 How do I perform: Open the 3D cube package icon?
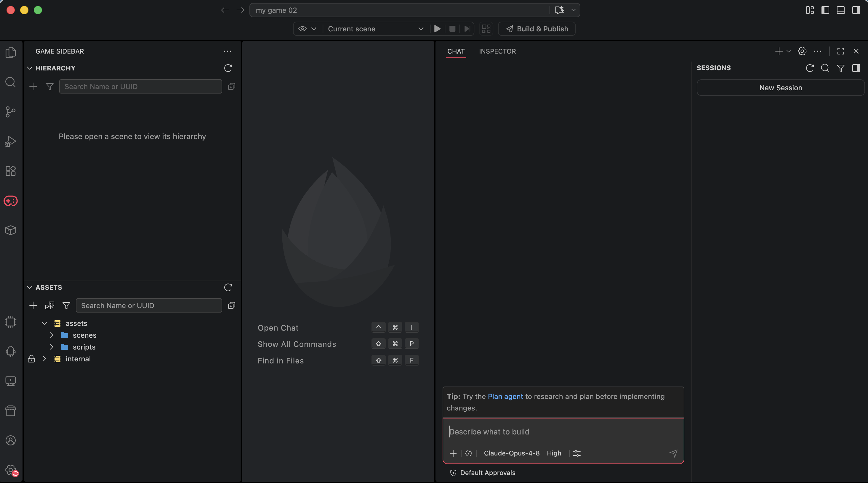point(11,230)
